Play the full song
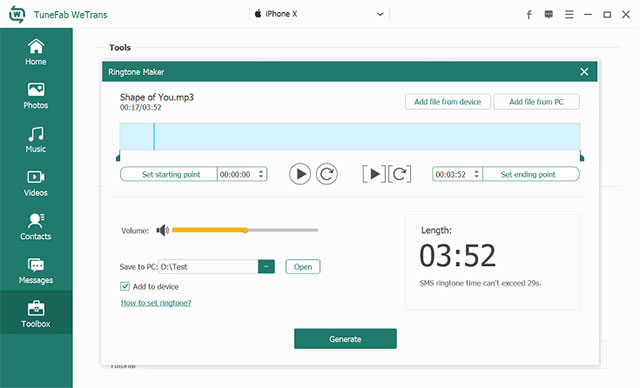Viewport: 640px width, 388px height. pyautogui.click(x=300, y=174)
